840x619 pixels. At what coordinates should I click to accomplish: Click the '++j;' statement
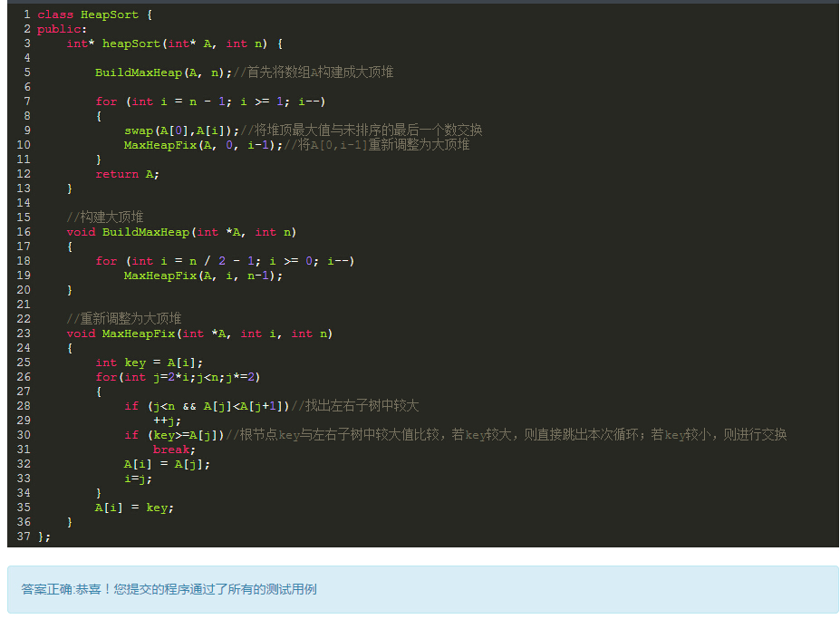click(x=167, y=421)
